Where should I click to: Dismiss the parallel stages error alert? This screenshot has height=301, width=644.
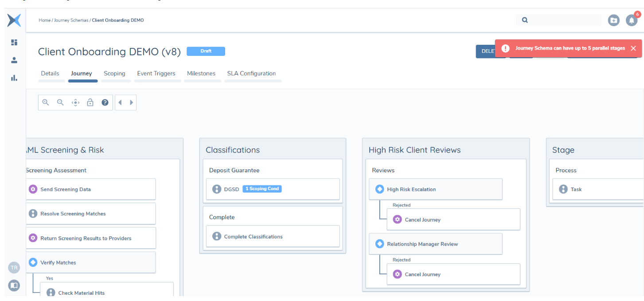click(633, 48)
